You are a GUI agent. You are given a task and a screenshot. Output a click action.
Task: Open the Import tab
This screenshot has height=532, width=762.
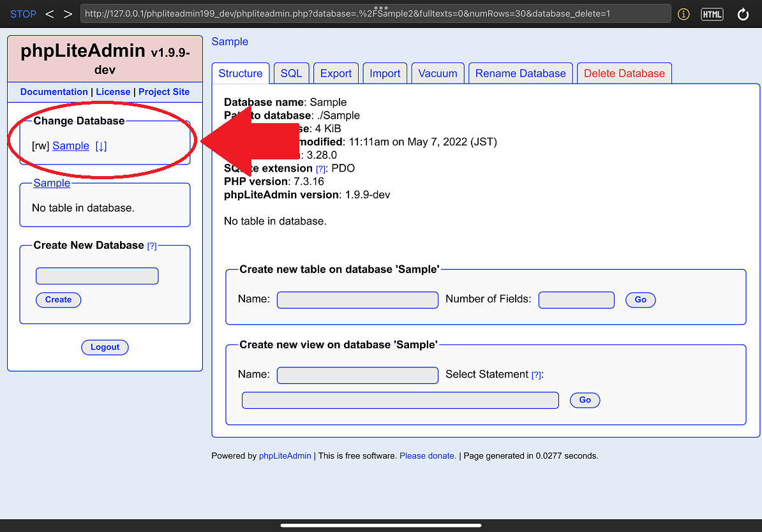[385, 73]
